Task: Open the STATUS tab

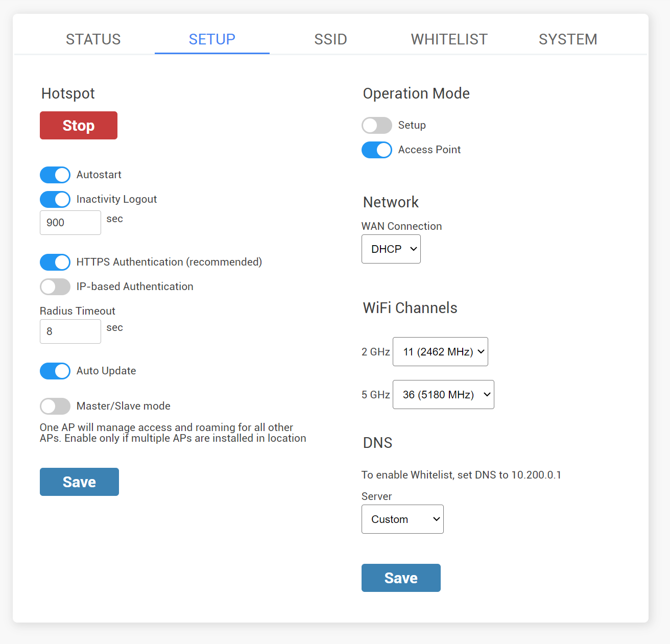Action: [x=93, y=39]
